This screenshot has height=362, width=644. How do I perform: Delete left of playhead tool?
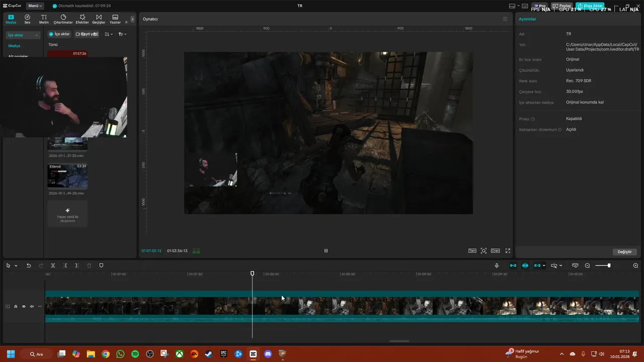65,265
